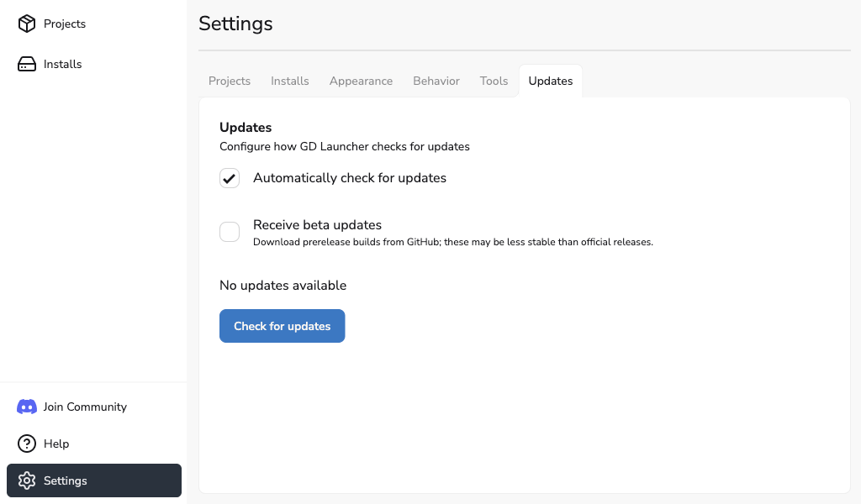Open Projects from the left sidebar
The height and width of the screenshot is (504, 861).
[65, 24]
